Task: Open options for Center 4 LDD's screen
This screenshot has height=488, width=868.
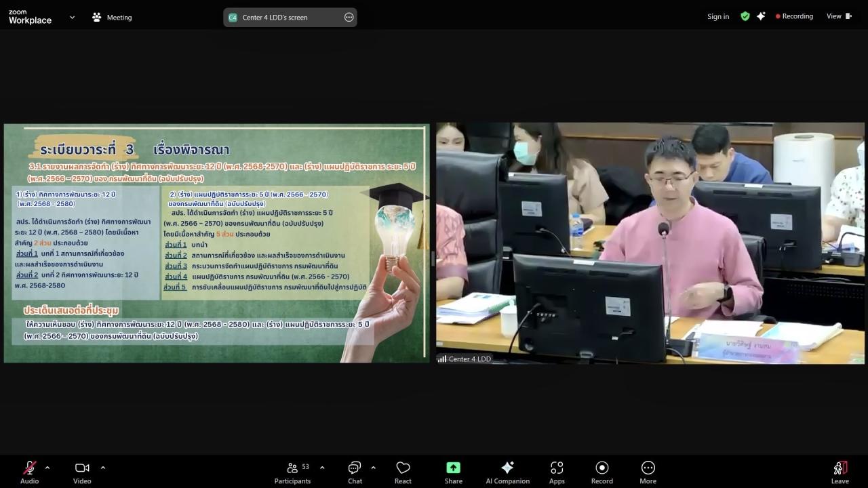Action: 349,18
